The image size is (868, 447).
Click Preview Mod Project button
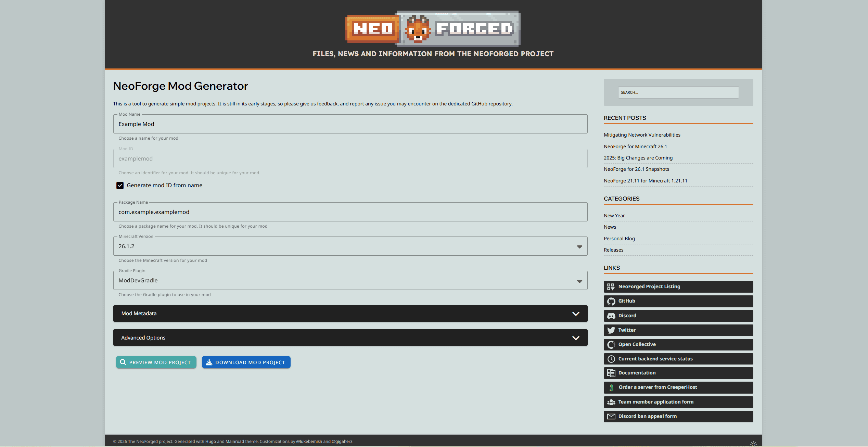(156, 362)
